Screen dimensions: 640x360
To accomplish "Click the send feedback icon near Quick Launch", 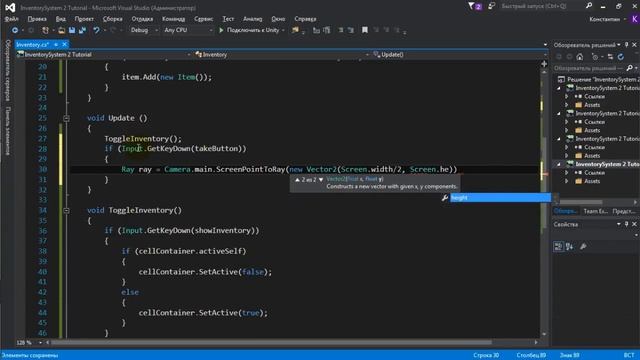I will point(492,6).
